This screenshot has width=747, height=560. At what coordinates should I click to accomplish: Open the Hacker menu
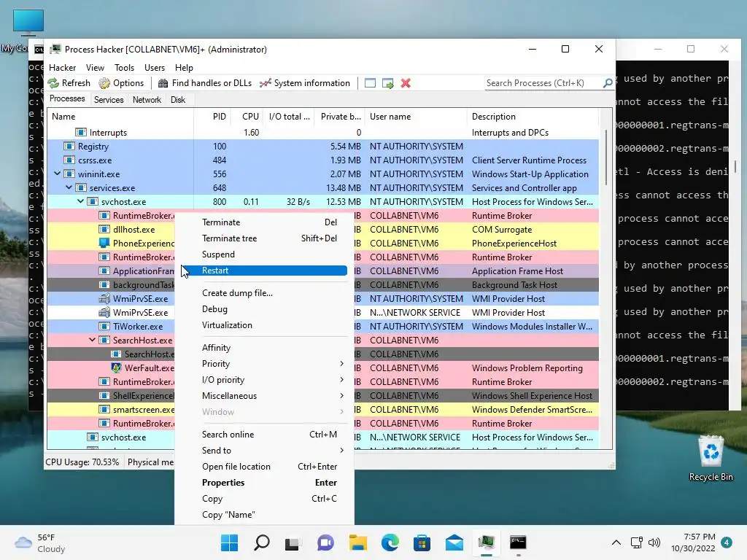(x=63, y=68)
